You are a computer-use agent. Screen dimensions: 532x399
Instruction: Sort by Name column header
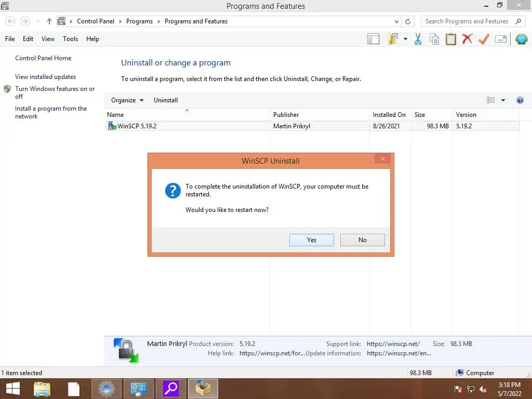tap(187, 115)
